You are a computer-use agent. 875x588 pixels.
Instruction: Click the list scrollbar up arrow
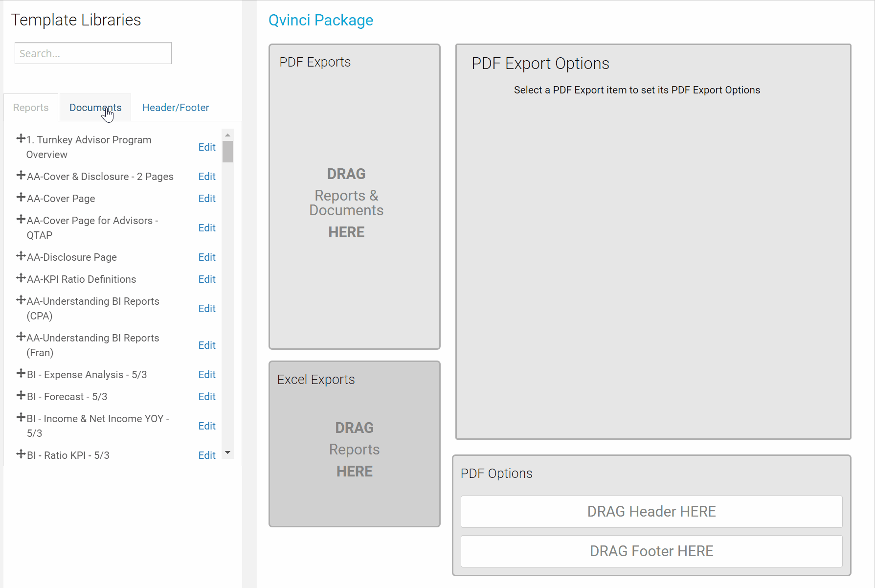click(x=227, y=135)
